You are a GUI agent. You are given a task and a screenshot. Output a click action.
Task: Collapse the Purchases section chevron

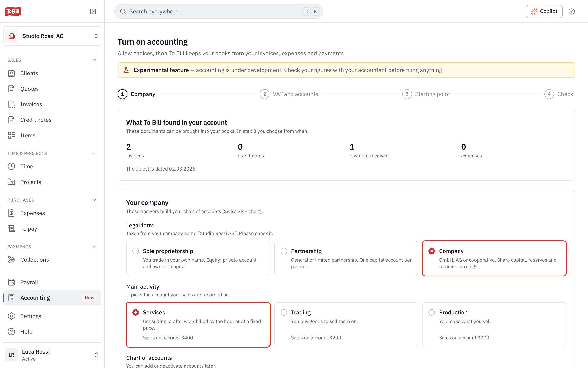coord(94,200)
